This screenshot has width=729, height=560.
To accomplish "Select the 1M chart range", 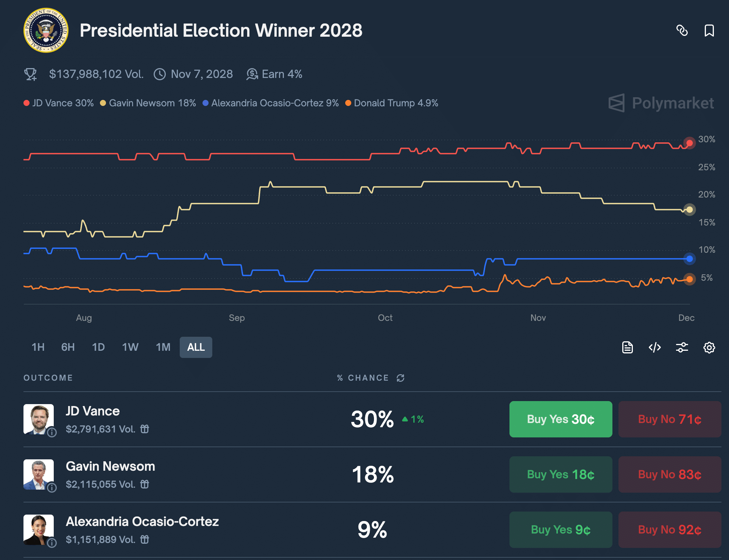I will click(x=163, y=347).
